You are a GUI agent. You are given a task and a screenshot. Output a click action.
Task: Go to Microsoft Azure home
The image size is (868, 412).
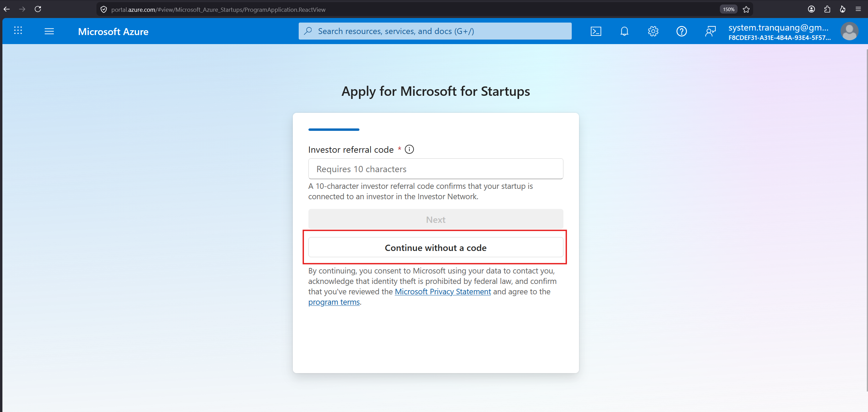coord(113,32)
